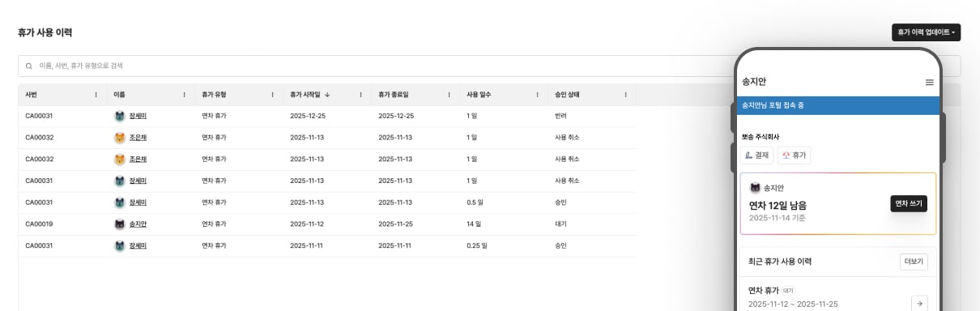
Task: Click the 2025-11-12 start date cell
Action: [x=308, y=224]
